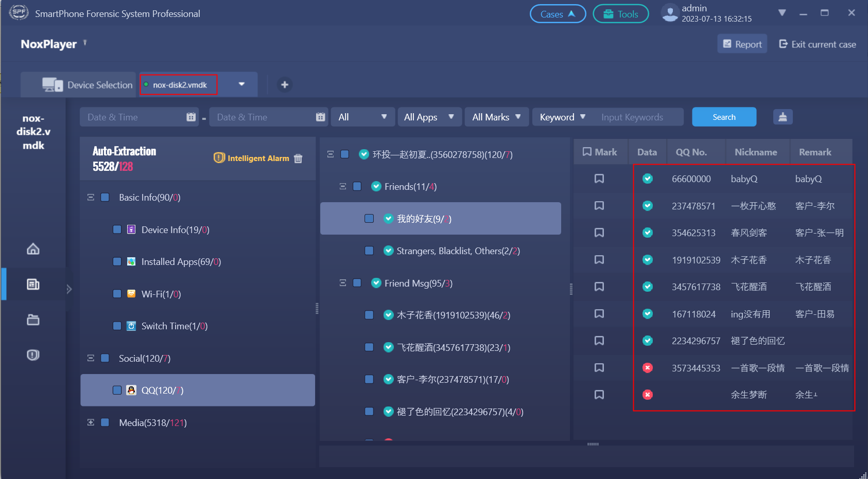The width and height of the screenshot is (868, 479).
Task: Open the All type dropdown
Action: (x=362, y=117)
